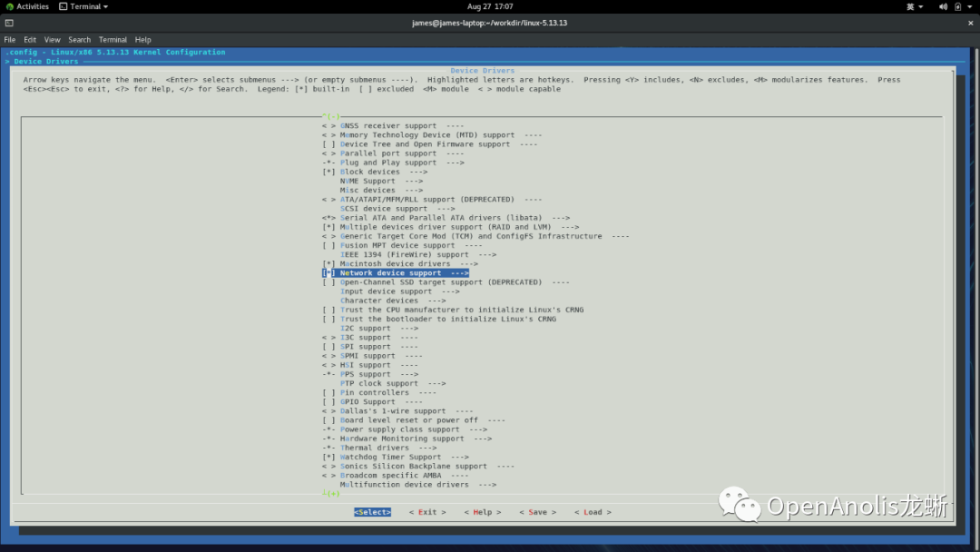Image resolution: width=980 pixels, height=552 pixels.
Task: Click the Load button at bottom
Action: tap(593, 512)
